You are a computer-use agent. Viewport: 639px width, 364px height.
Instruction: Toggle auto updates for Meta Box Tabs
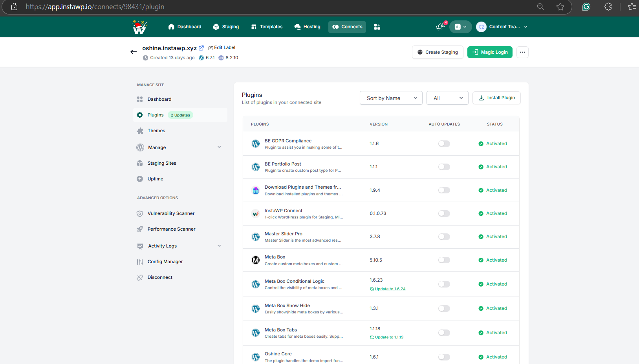point(444,333)
